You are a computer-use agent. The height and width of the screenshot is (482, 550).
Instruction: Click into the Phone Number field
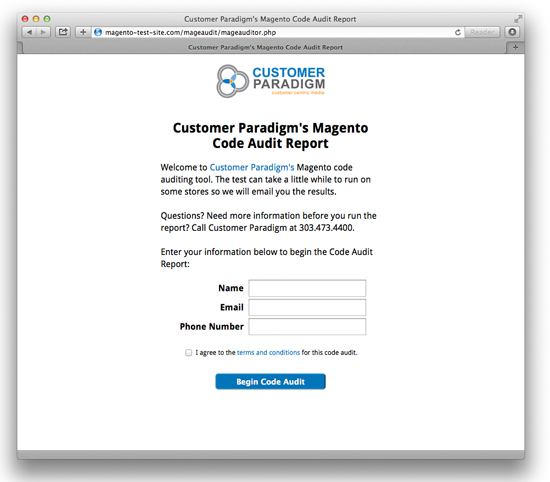click(x=307, y=327)
